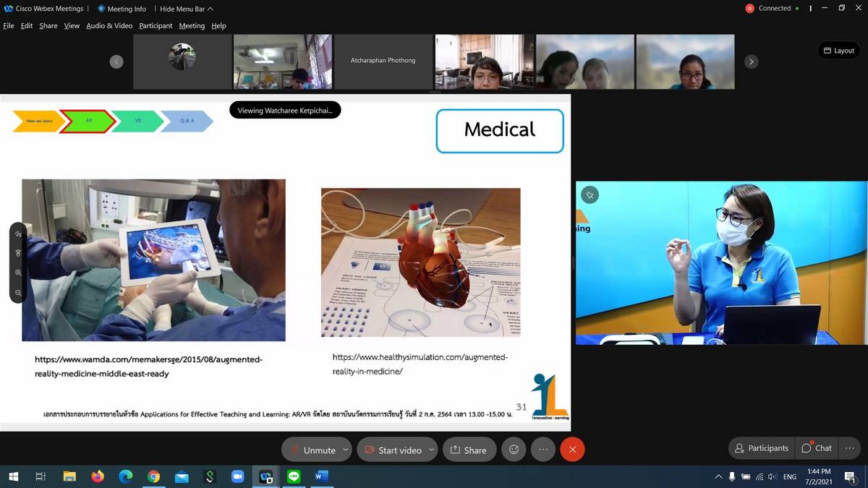
Task: Open the Audio & Video menu
Action: coord(109,25)
